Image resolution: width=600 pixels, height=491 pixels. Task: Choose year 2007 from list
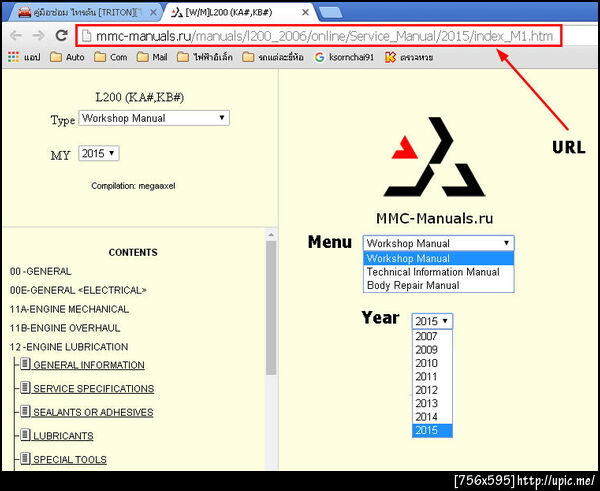(x=432, y=336)
